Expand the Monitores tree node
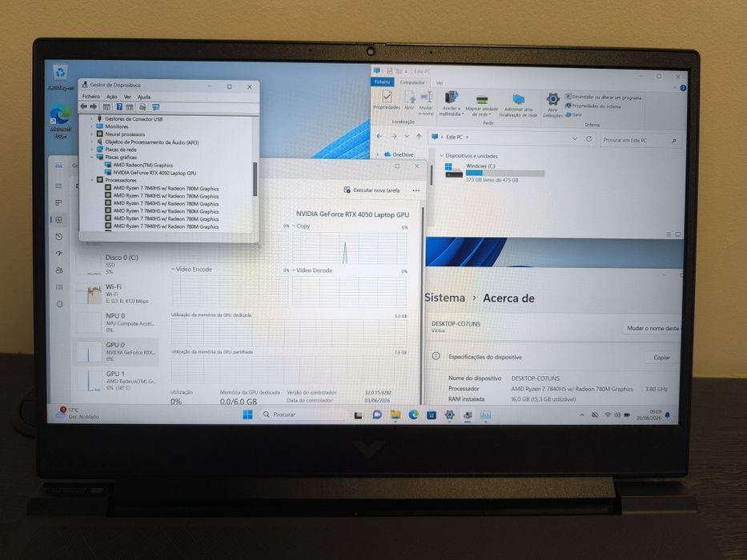The height and width of the screenshot is (560, 747). [x=92, y=126]
